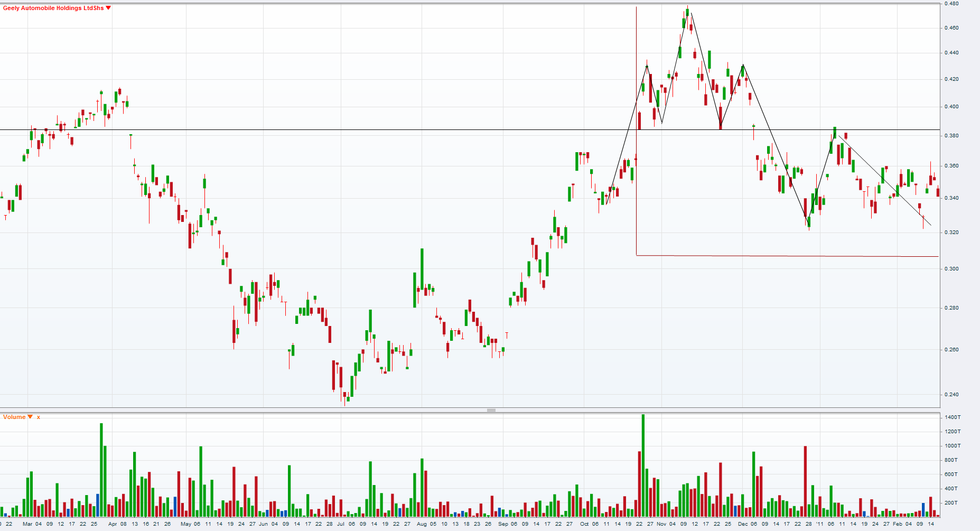Click the Oct label on the date axis
Viewport: 980px width, 531px height.
coord(584,524)
